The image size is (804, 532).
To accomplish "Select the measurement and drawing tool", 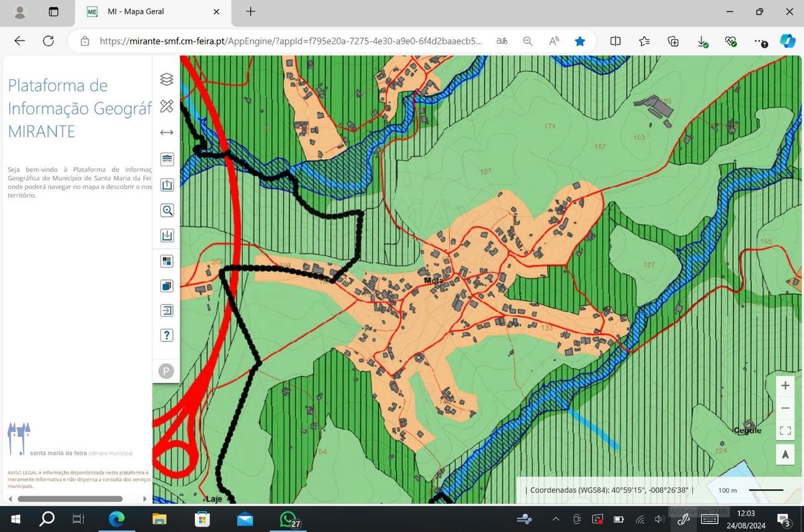I will coord(166,106).
